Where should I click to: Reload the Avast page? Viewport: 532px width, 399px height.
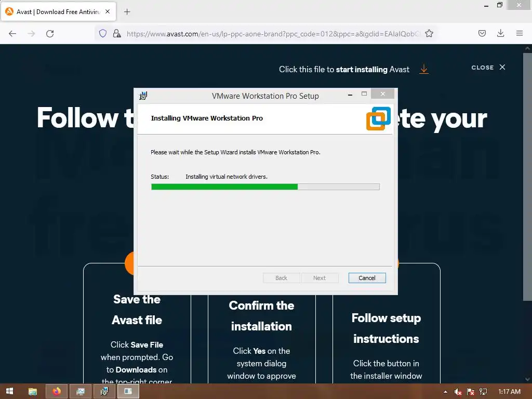50,34
